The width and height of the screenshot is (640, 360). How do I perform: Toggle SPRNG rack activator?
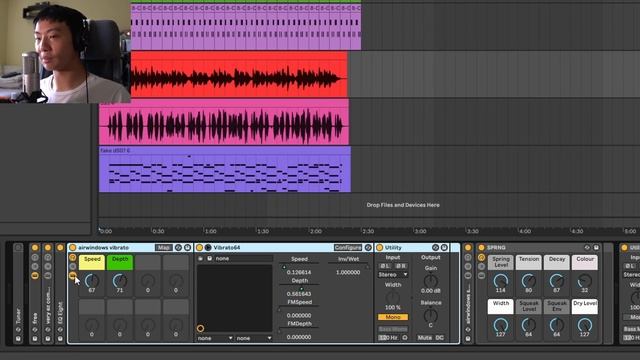[x=482, y=248]
